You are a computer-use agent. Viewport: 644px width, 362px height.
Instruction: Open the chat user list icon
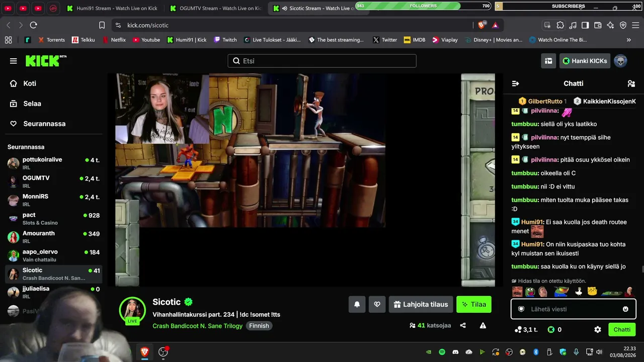(631, 83)
